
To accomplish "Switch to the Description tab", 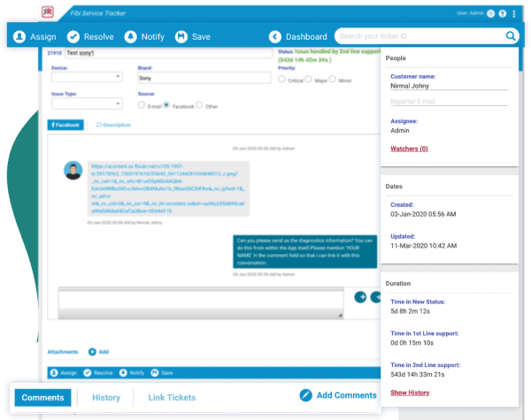I will (113, 125).
